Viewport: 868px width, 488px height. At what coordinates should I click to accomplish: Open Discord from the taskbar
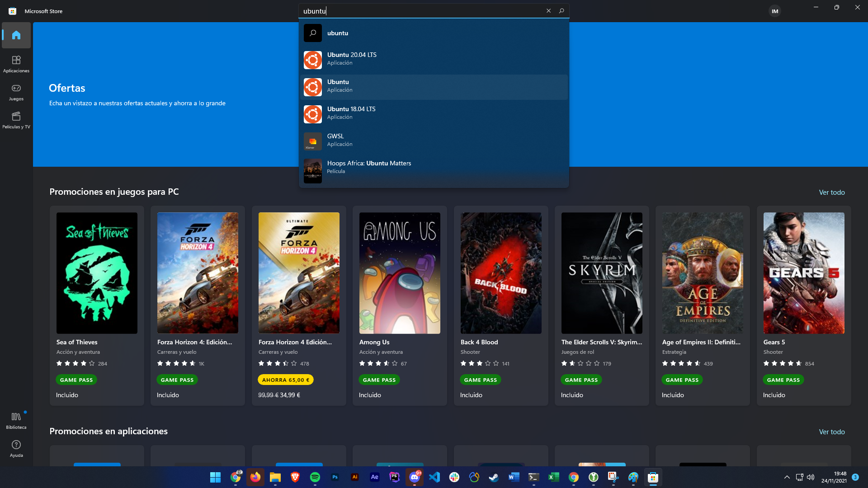click(415, 477)
